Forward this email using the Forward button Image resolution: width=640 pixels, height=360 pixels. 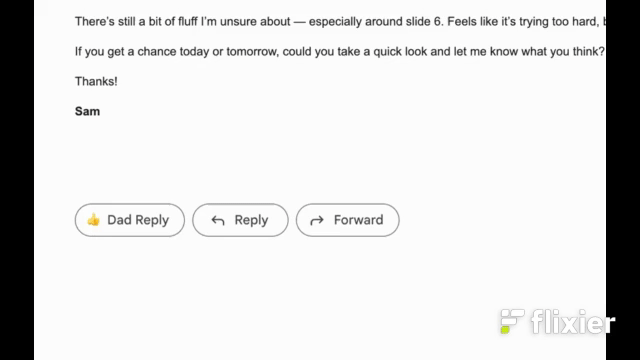347,220
